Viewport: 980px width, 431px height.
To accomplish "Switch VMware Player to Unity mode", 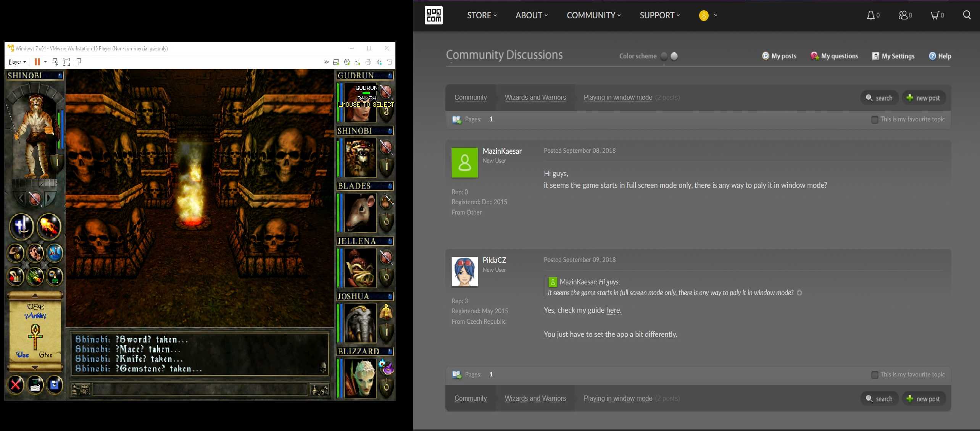I will tap(78, 62).
